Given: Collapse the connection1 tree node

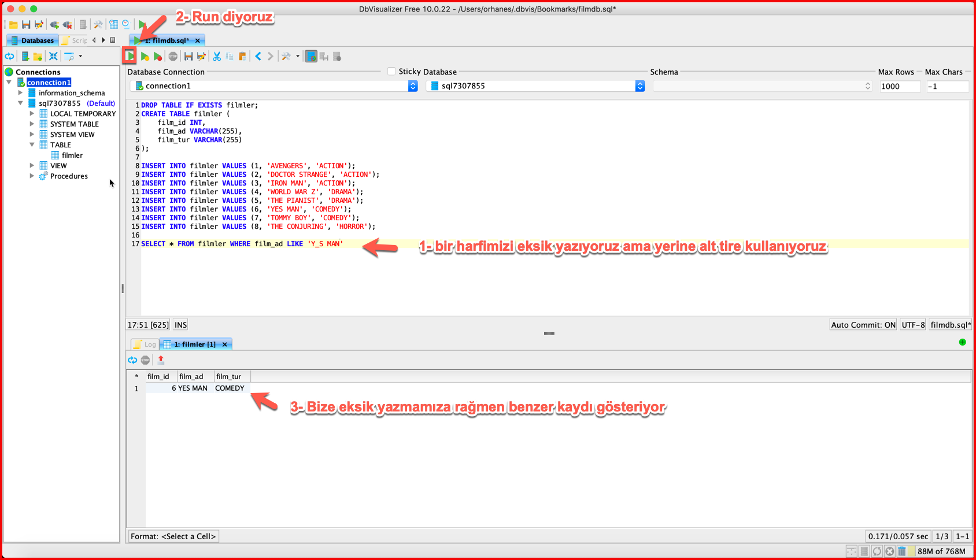Looking at the screenshot, I should 9,82.
